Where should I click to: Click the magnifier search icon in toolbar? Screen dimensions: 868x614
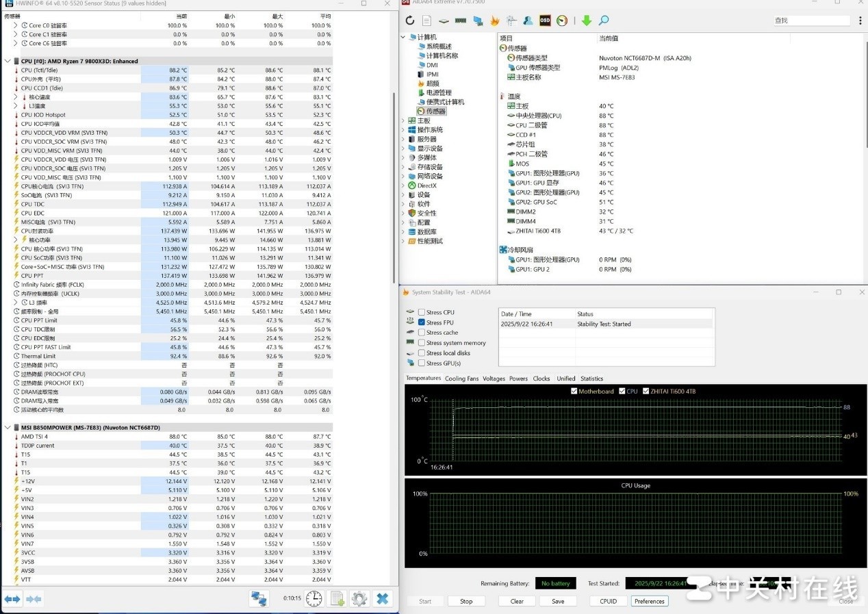tap(604, 21)
